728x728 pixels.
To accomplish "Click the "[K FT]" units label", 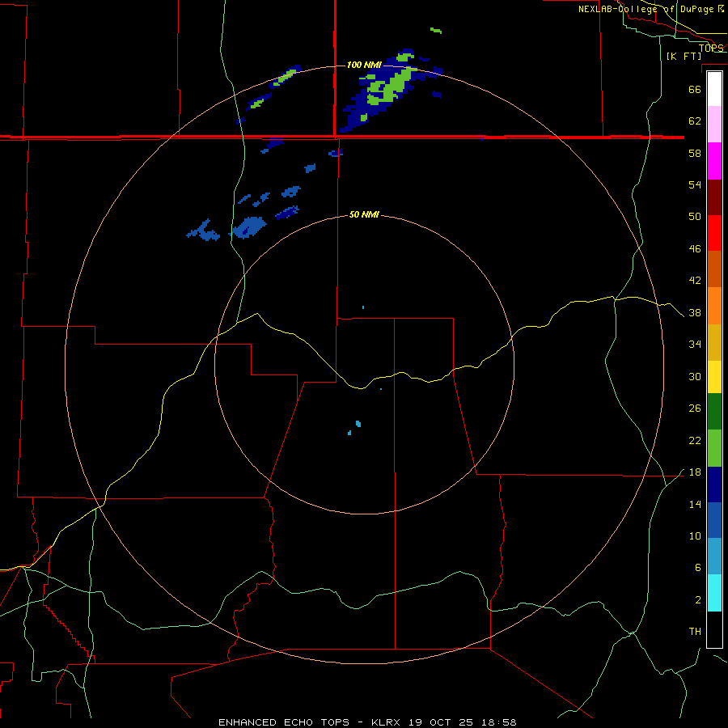I will tap(684, 57).
